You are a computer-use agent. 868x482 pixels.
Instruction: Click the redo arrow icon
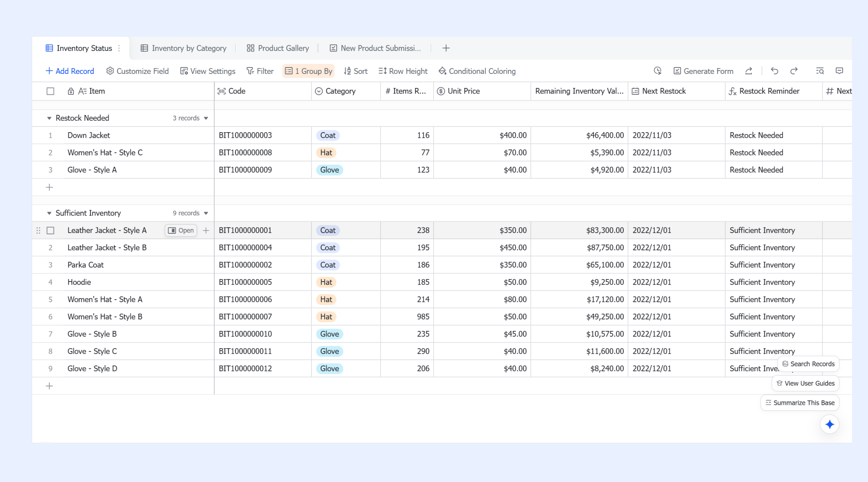pos(794,71)
